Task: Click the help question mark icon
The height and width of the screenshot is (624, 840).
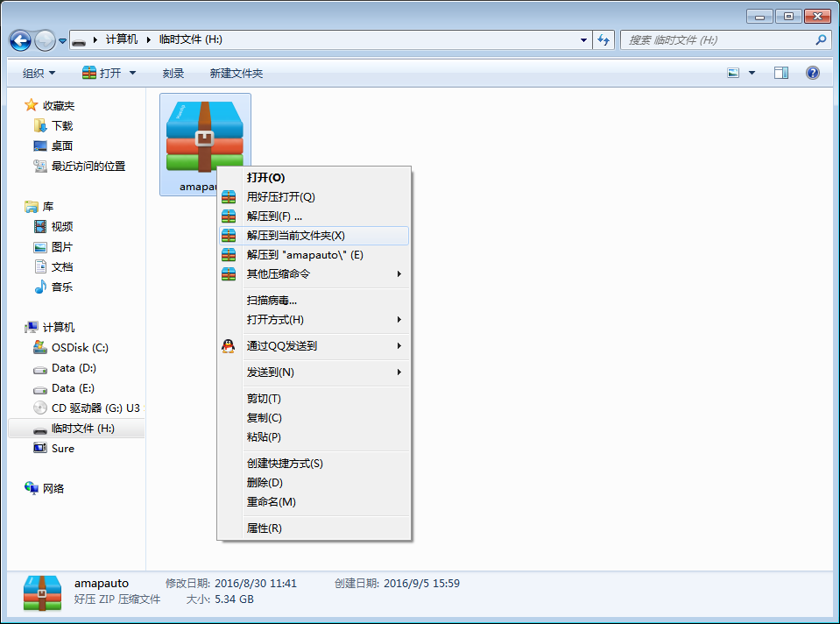Action: [812, 74]
